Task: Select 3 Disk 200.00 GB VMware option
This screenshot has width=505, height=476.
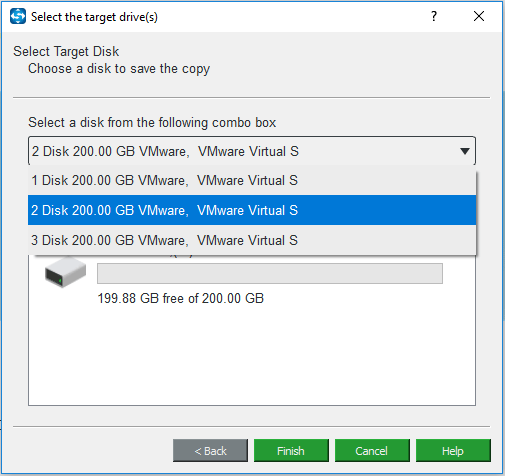Action: (252, 240)
